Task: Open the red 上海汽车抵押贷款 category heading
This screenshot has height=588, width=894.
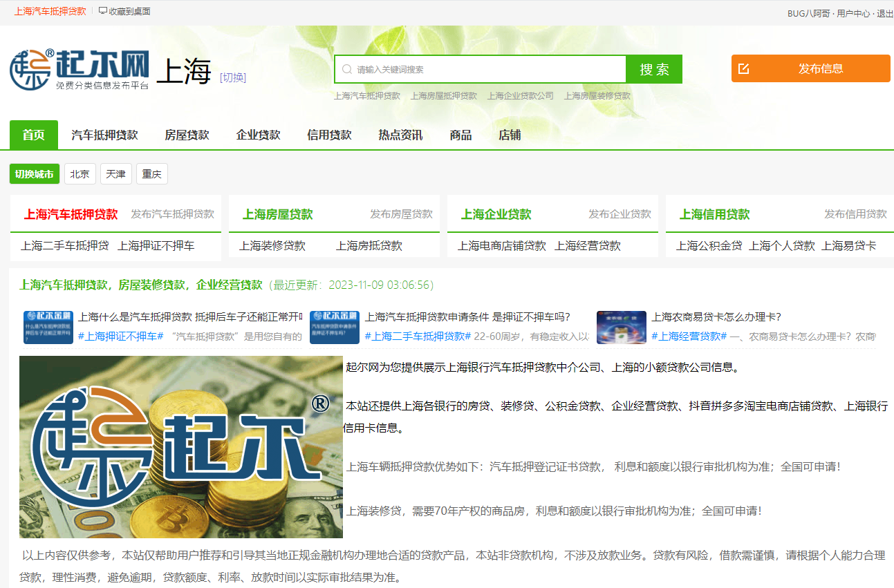Action: pos(71,214)
